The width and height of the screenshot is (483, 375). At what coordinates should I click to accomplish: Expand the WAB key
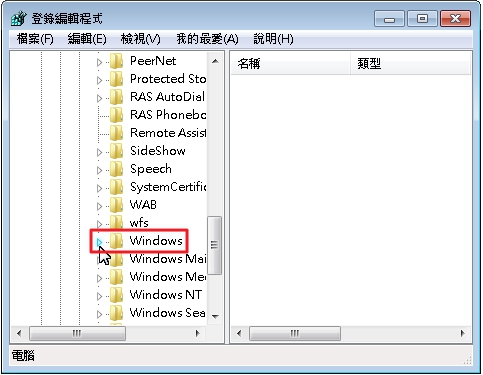(x=99, y=206)
